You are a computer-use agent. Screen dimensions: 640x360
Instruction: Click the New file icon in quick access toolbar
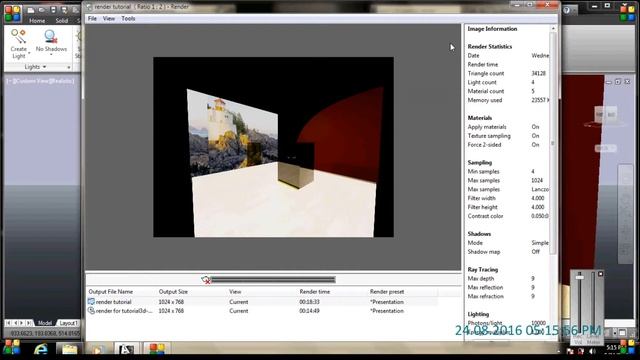click(x=31, y=10)
